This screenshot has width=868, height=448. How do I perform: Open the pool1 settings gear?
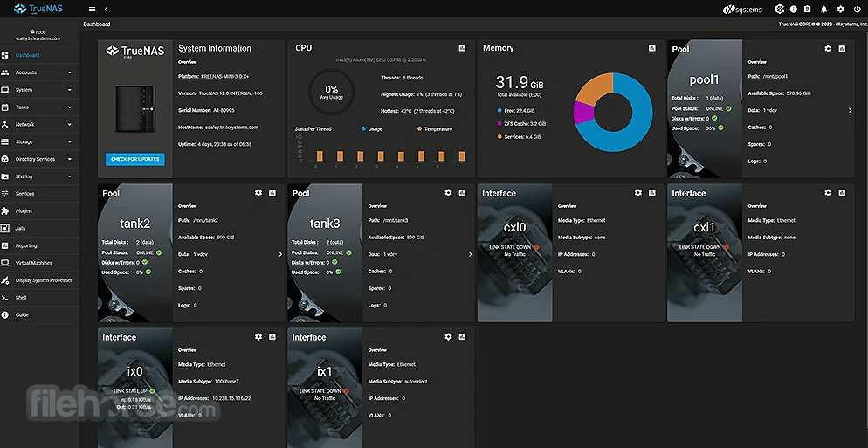pyautogui.click(x=828, y=49)
